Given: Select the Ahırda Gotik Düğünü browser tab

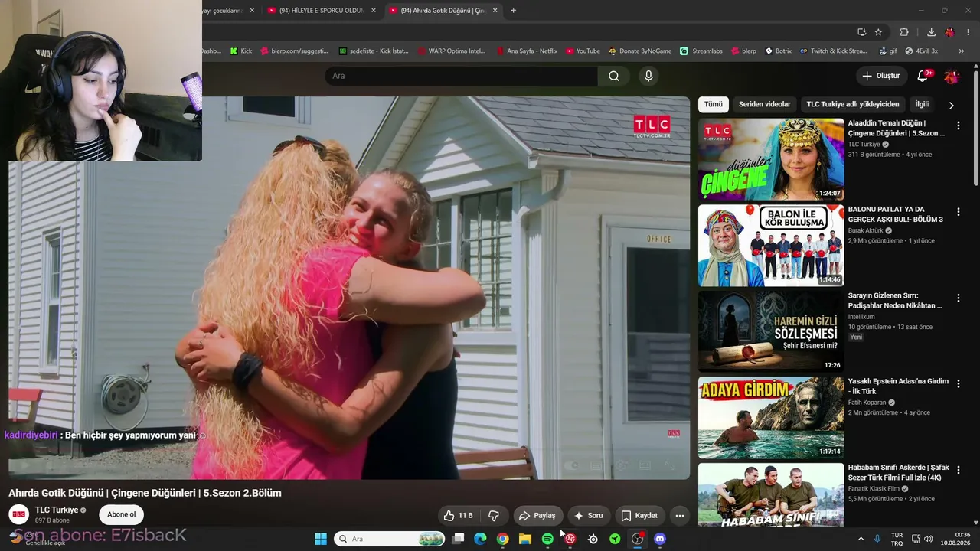Looking at the screenshot, I should (443, 11).
